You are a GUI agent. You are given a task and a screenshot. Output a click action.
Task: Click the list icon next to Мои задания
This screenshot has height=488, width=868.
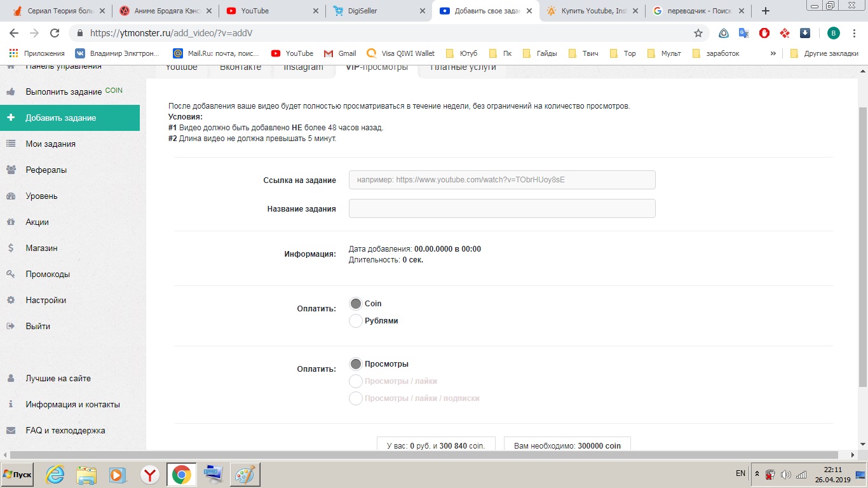(x=11, y=144)
